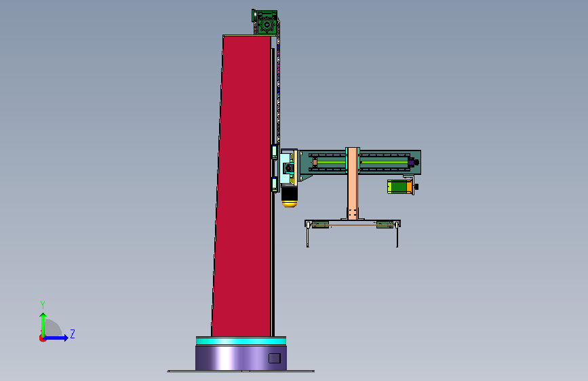The height and width of the screenshot is (381, 588).
Task: Click the blue Z axis of the triad
Action: pyautogui.click(x=56, y=338)
